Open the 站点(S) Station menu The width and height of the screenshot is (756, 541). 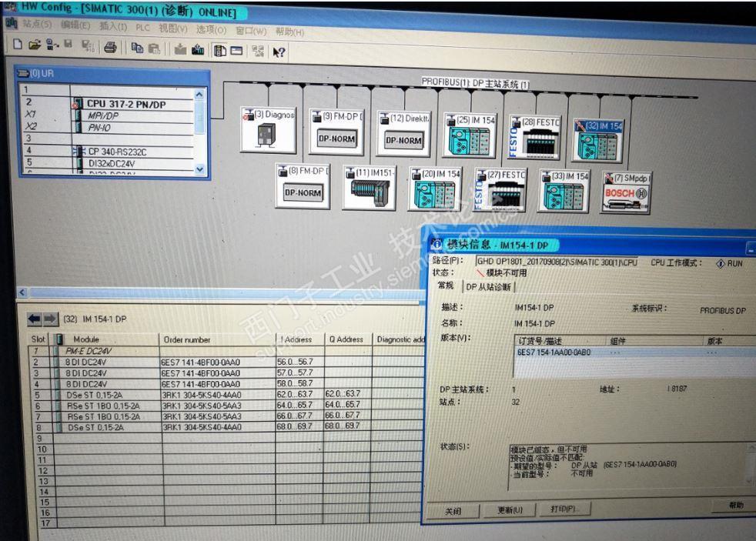37,24
